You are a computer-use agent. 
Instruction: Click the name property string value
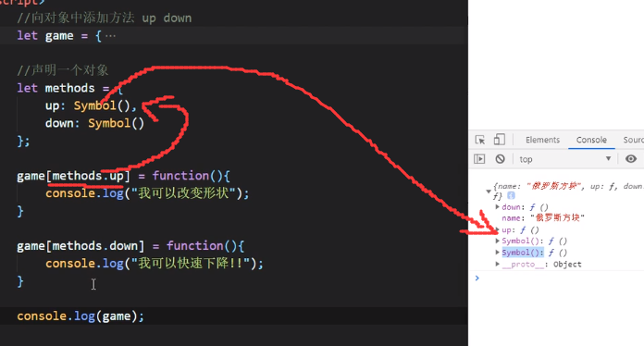click(x=557, y=218)
